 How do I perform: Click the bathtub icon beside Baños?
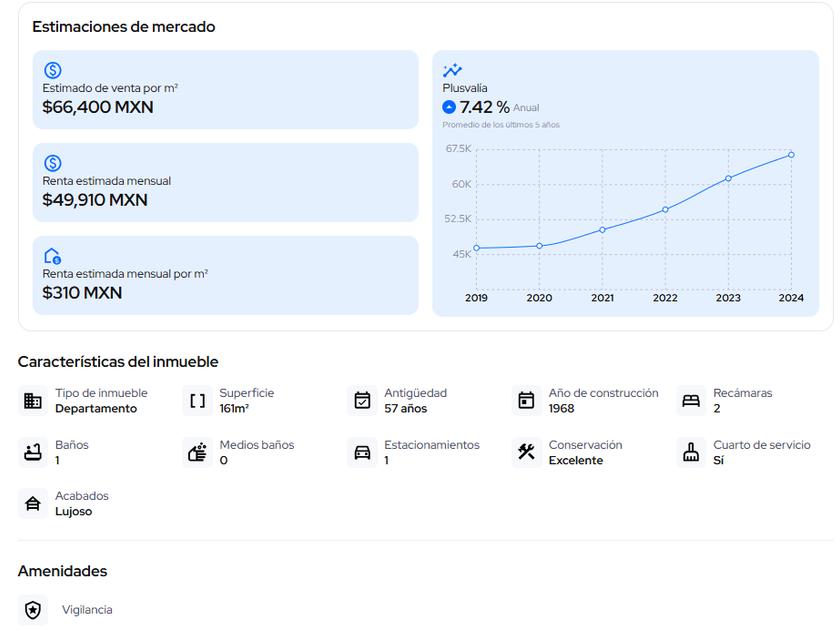tap(33, 452)
